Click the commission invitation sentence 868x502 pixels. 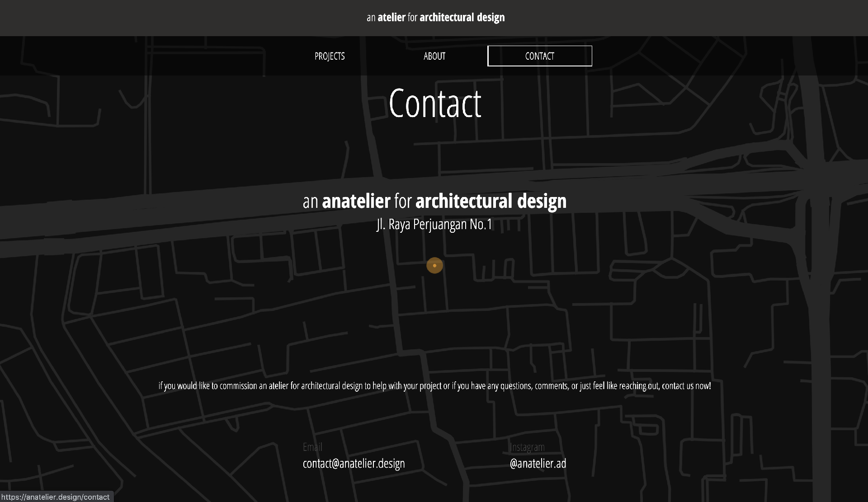click(434, 386)
